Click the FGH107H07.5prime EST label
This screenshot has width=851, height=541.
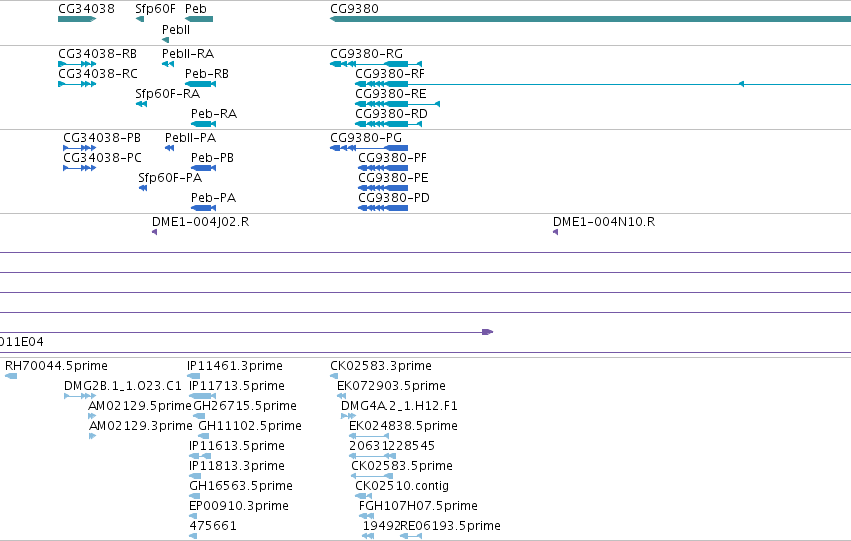point(418,506)
